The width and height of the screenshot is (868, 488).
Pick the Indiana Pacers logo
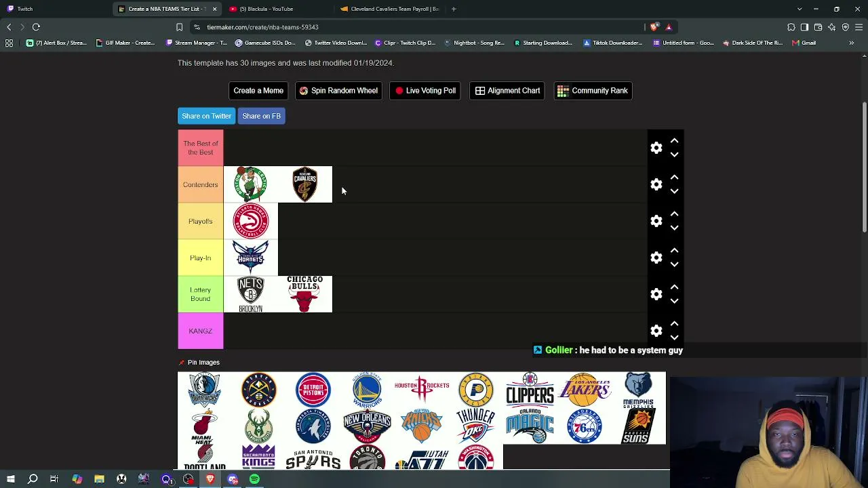click(475, 390)
